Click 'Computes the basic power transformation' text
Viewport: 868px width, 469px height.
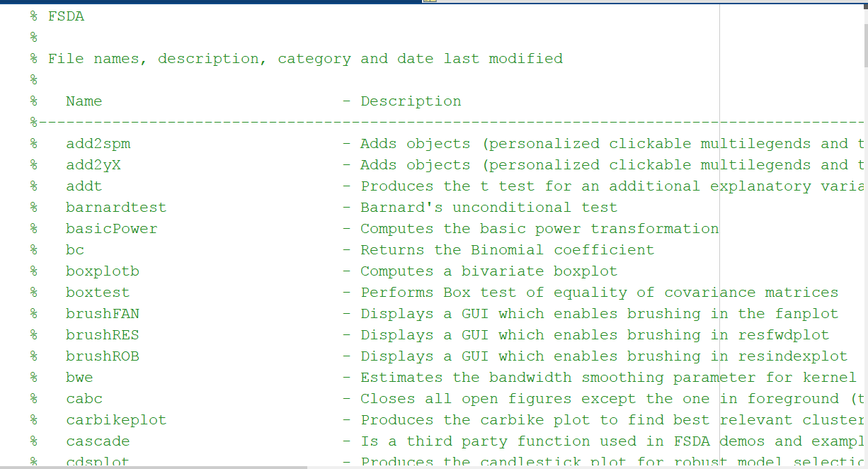pos(539,229)
